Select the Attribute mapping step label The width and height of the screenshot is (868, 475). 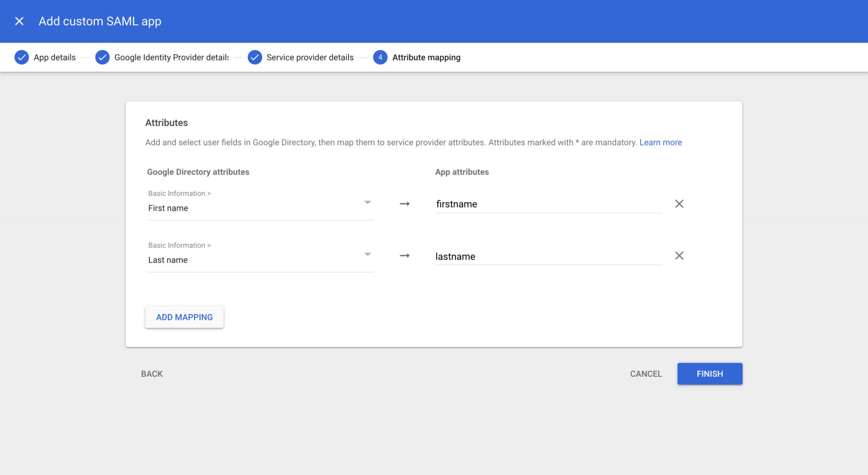coord(426,58)
